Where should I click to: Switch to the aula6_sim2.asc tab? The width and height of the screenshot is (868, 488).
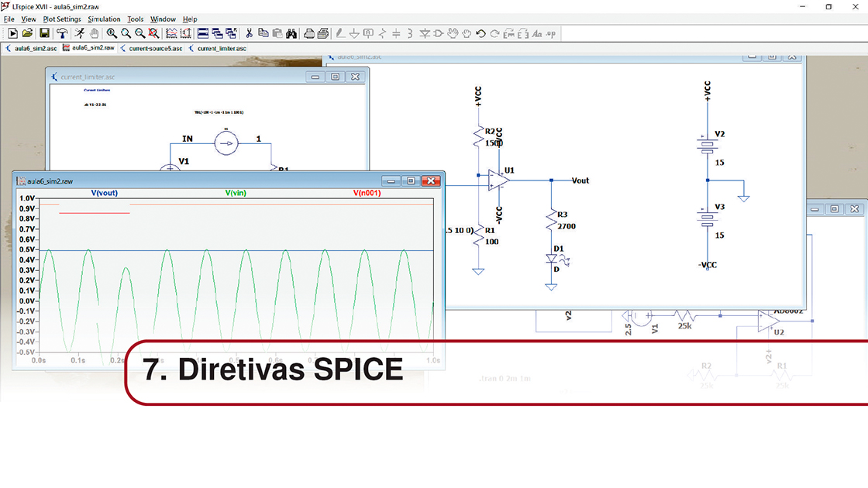(31, 48)
